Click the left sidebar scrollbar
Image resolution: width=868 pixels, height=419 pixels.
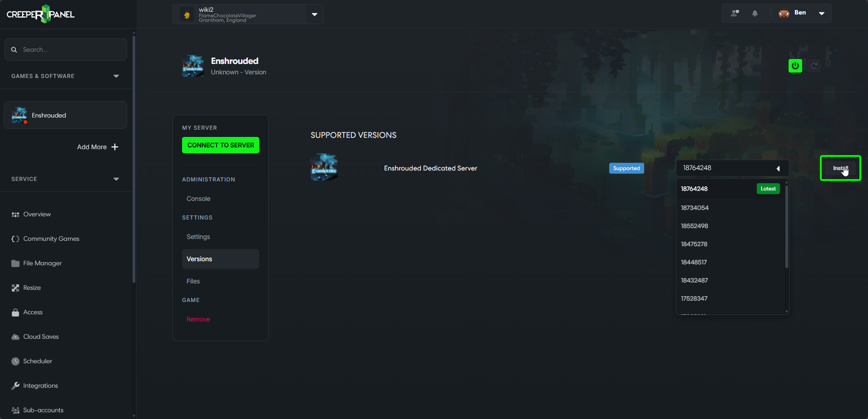[134, 159]
